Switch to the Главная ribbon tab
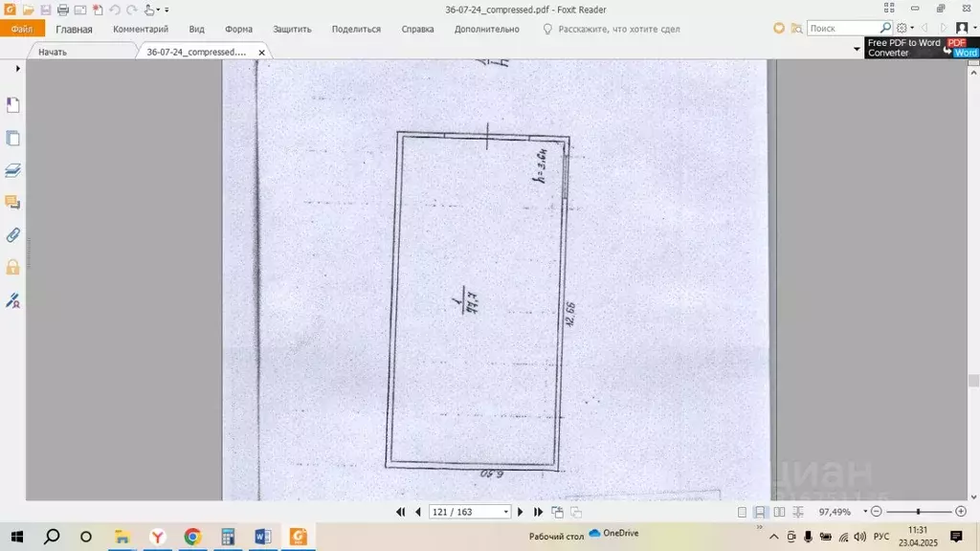The image size is (980, 551). tap(74, 30)
